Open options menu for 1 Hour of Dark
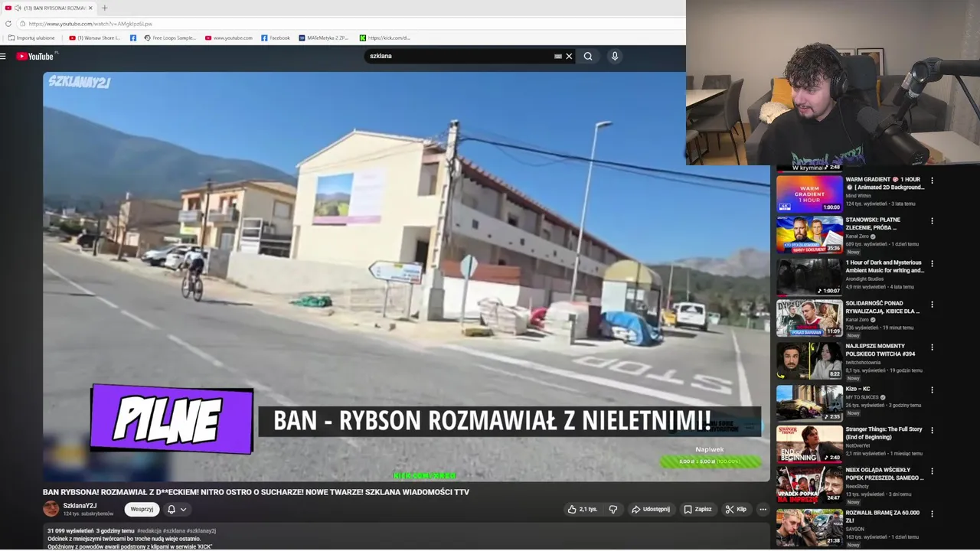Image resolution: width=980 pixels, height=551 pixels. [x=932, y=264]
